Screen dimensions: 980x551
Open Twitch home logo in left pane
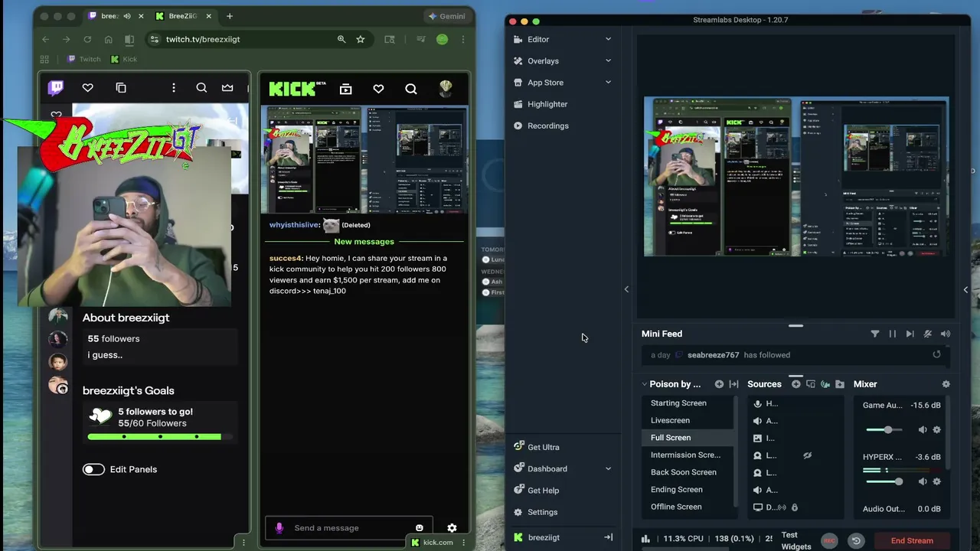click(x=56, y=88)
